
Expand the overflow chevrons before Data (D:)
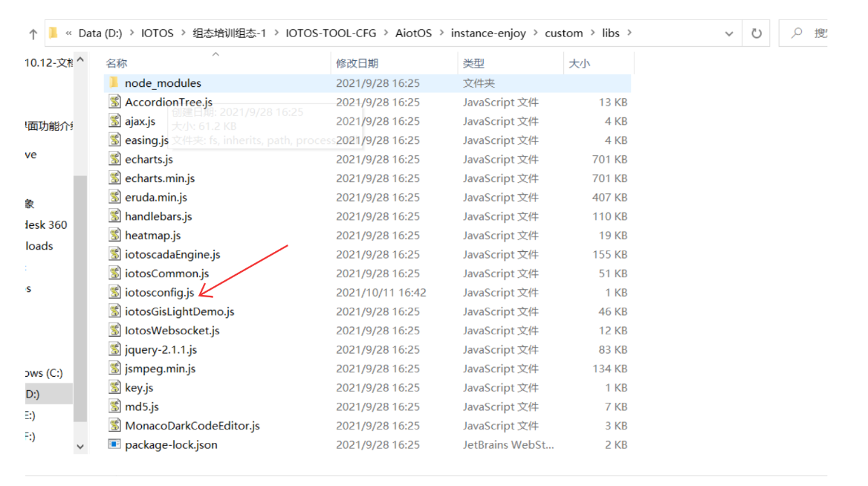[x=68, y=33]
